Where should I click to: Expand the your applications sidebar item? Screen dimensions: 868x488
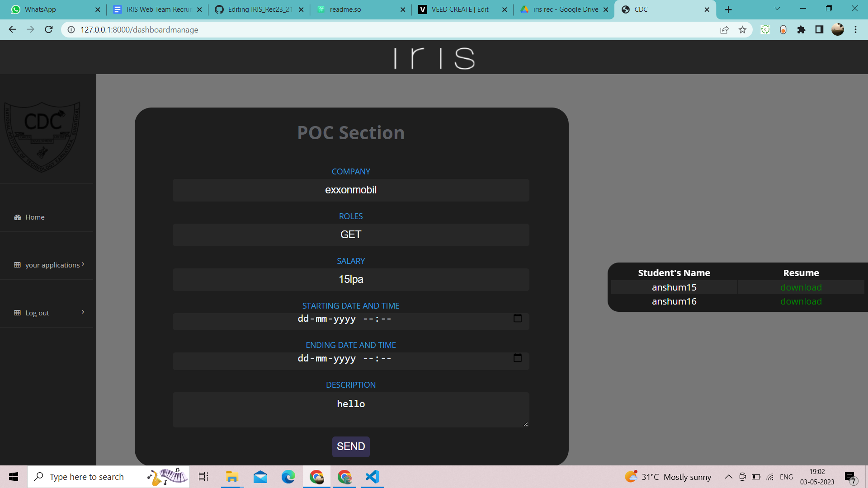(83, 264)
